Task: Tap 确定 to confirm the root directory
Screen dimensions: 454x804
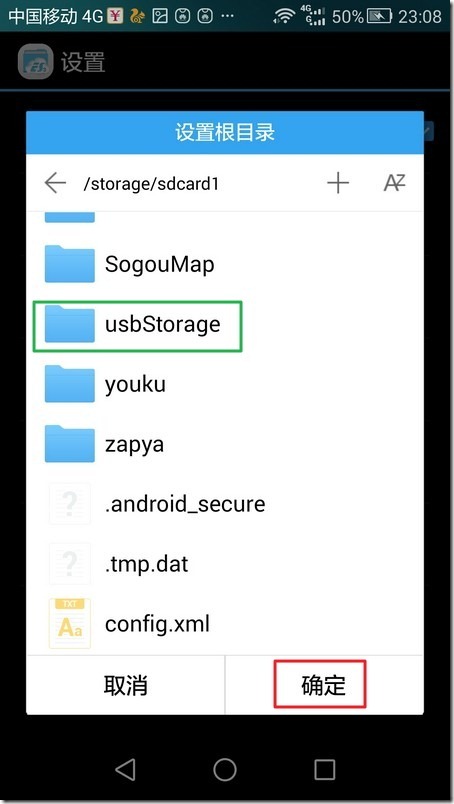Action: coord(324,685)
